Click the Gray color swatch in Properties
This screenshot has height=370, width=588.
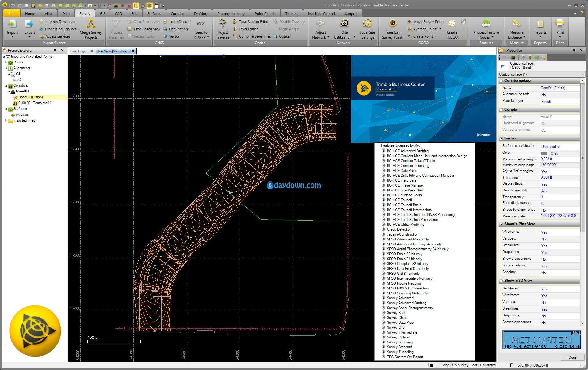point(544,153)
